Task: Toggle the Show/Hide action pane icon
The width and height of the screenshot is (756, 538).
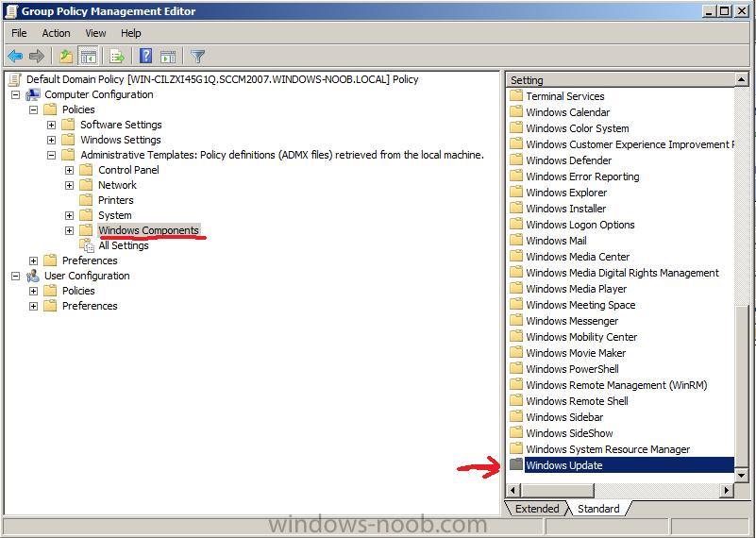Action: (x=168, y=57)
